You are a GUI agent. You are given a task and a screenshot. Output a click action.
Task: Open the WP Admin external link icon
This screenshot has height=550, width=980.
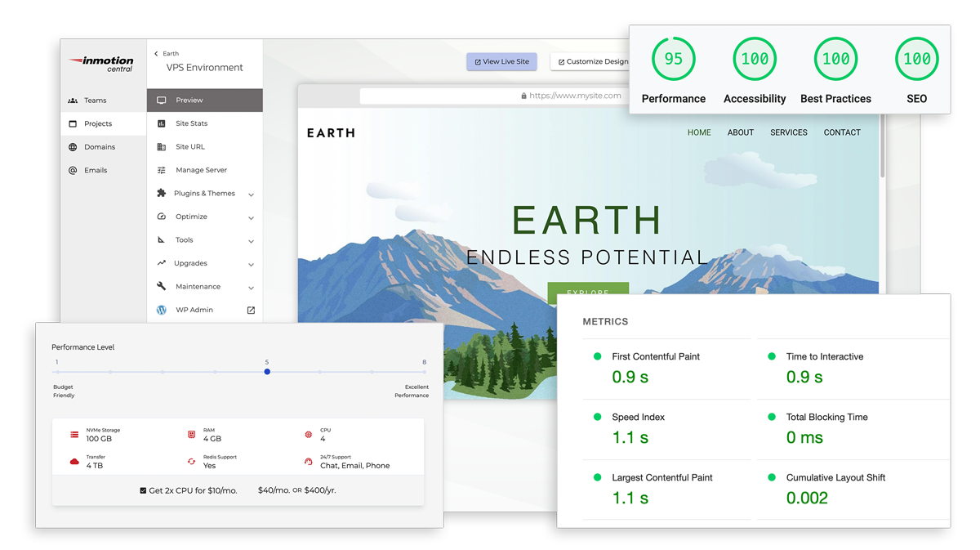pos(251,311)
